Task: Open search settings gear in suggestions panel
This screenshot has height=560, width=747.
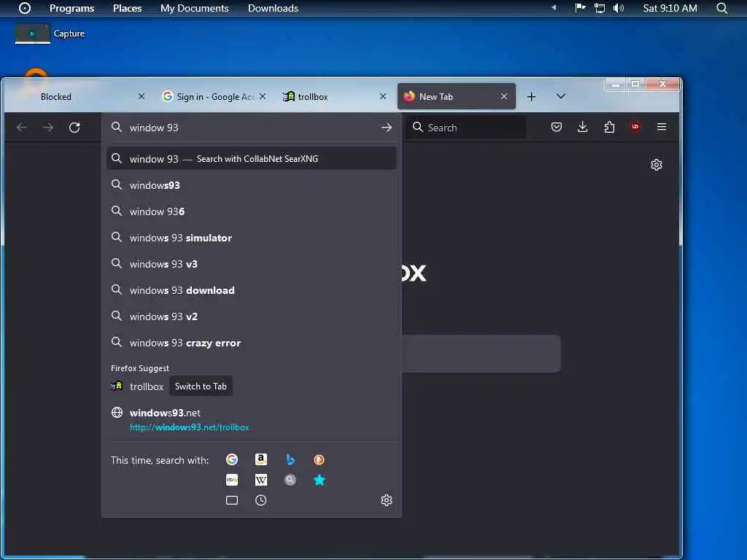Action: 387,500
